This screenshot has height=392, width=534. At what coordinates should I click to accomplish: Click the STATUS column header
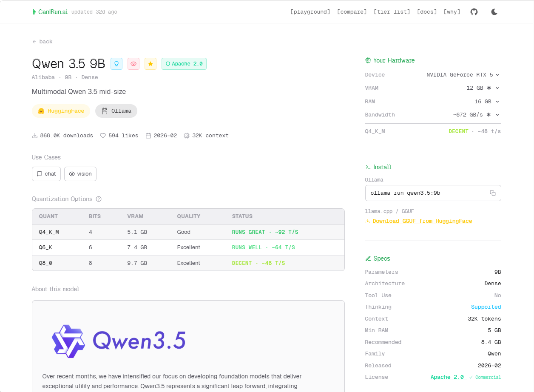(242, 216)
